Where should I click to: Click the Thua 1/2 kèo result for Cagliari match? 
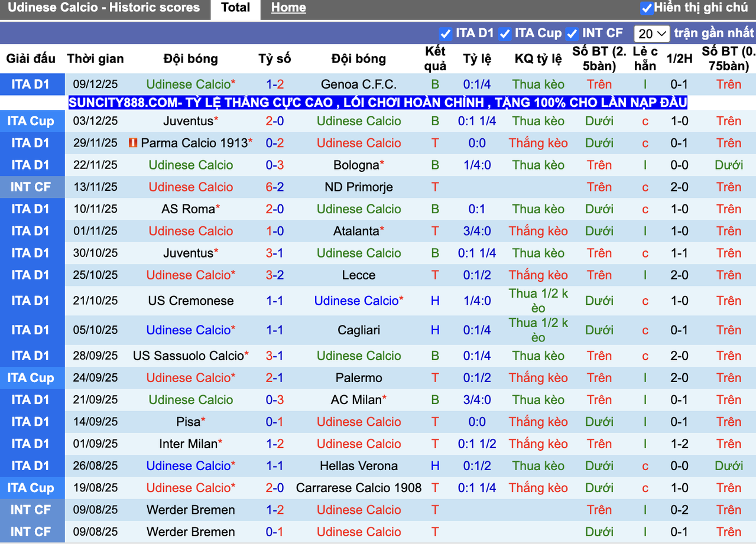[x=538, y=330]
